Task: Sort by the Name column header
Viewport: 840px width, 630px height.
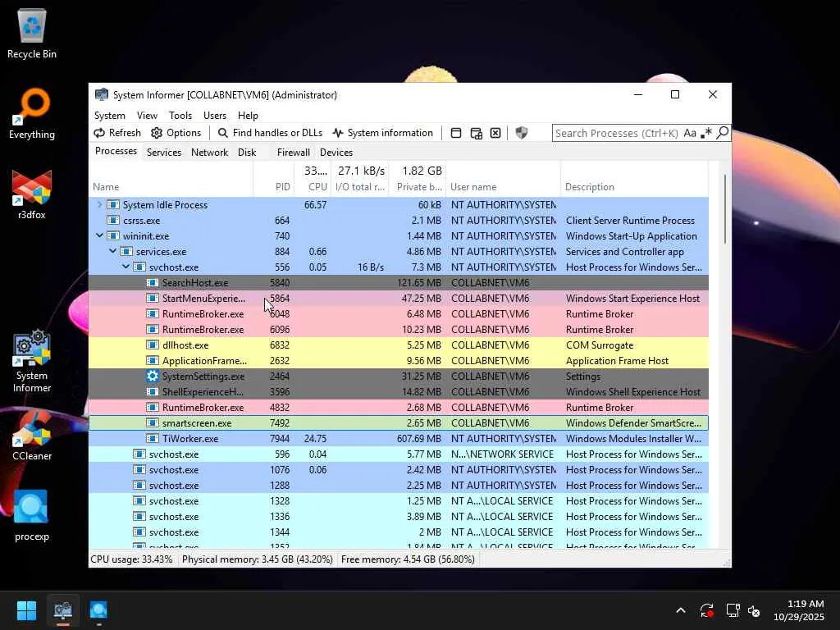Action: click(171, 179)
